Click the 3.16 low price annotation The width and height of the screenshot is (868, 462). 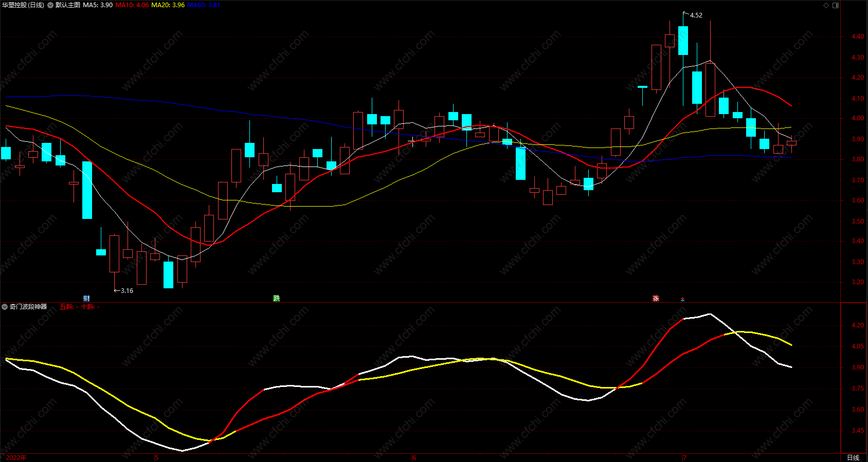(x=126, y=291)
